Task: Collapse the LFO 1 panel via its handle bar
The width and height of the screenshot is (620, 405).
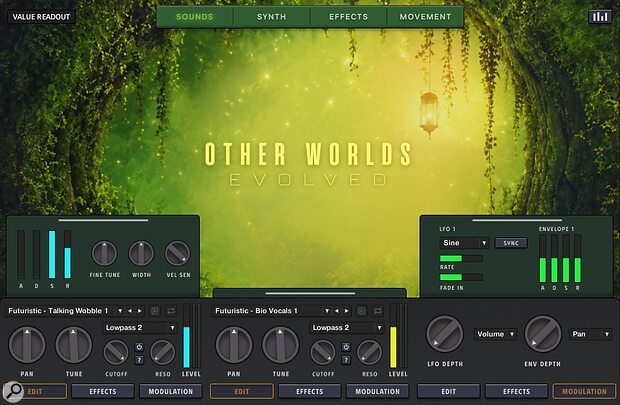Action: click(517, 220)
